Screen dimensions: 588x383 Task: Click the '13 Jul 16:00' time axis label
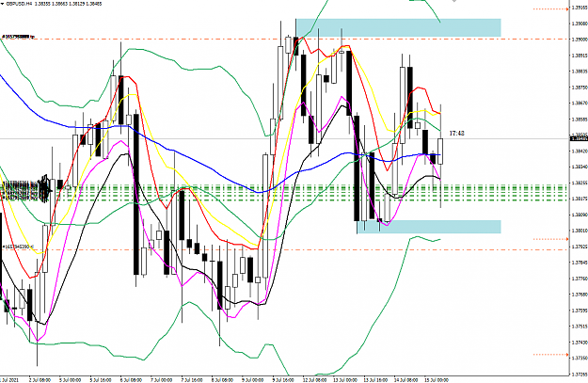click(x=375, y=379)
